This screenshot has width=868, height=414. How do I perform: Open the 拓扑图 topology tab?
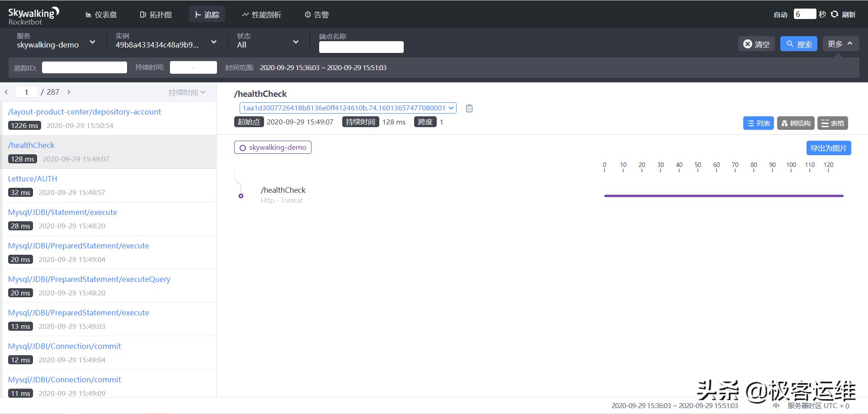[156, 14]
